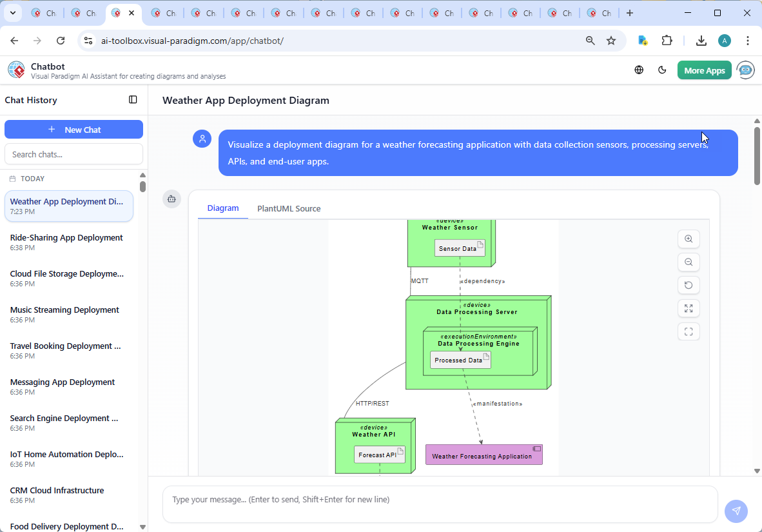Expand the diagram to fit screen
Viewport: 762px width, 532px height.
(689, 308)
